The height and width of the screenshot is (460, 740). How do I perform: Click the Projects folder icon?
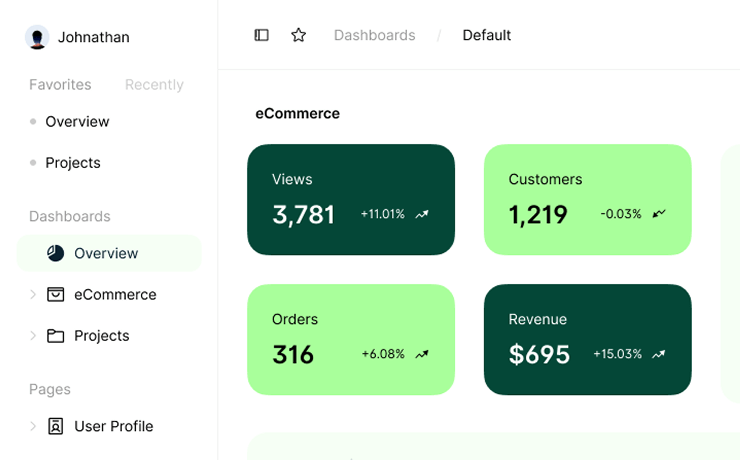[56, 335]
